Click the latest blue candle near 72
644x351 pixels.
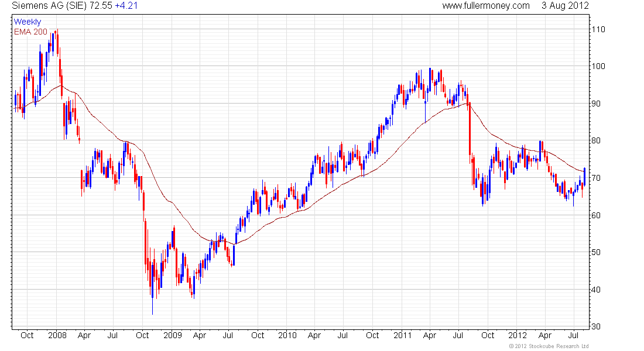tap(584, 177)
